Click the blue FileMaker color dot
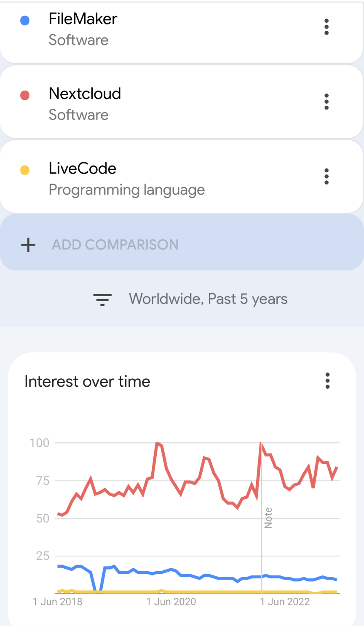364x626 pixels. point(25,20)
